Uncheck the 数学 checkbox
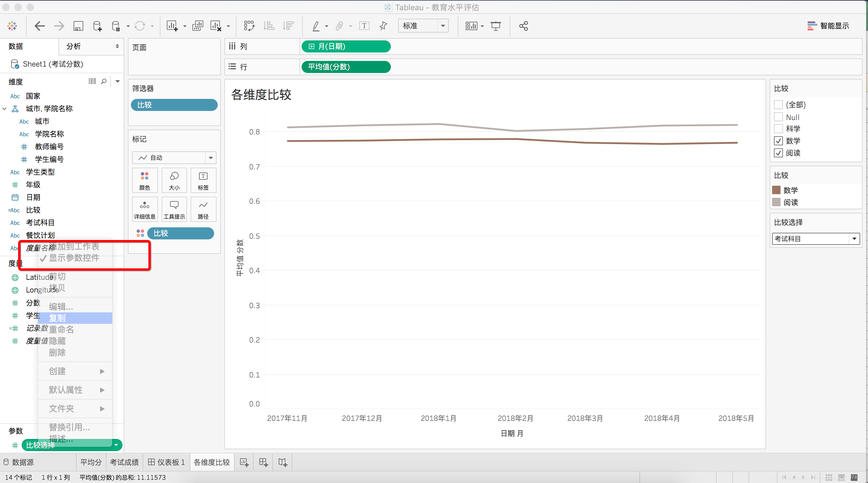 click(x=778, y=141)
